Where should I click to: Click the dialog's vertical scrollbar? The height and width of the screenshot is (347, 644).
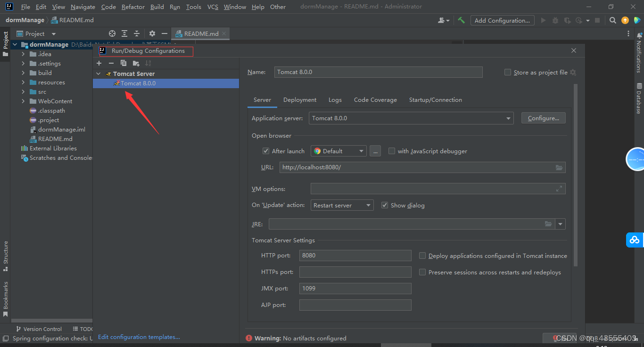coord(575,174)
